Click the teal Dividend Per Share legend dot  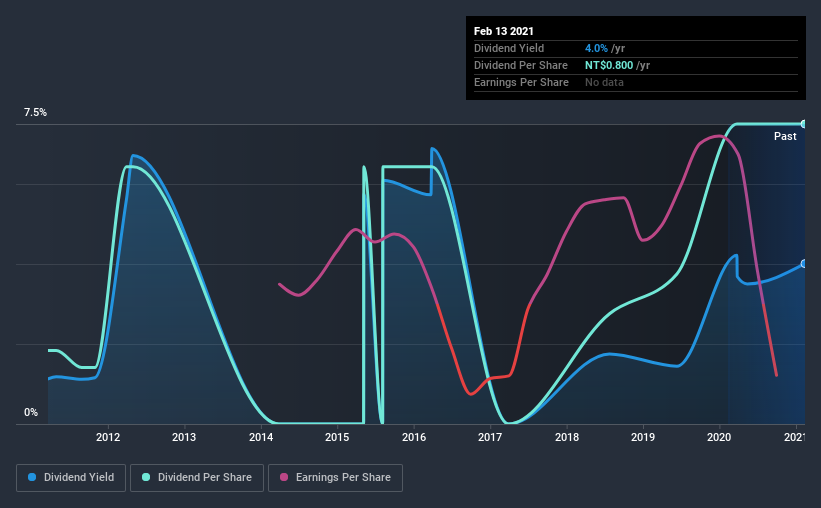(146, 477)
